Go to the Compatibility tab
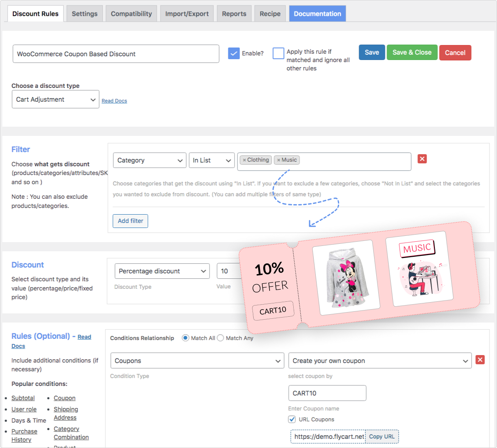Viewport: 497px width, 448px height. pyautogui.click(x=131, y=14)
